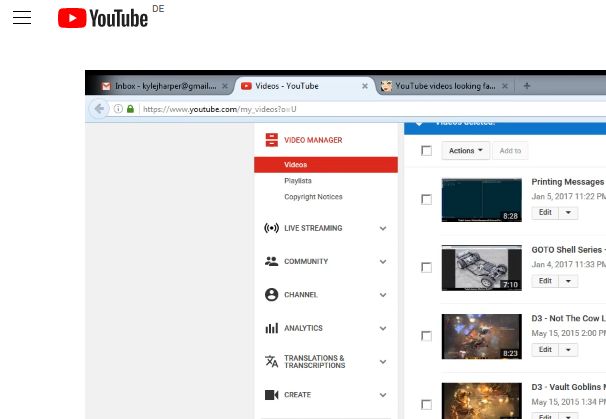Expand the Live Streaming section chevron
The height and width of the screenshot is (419, 606).
pos(383,228)
